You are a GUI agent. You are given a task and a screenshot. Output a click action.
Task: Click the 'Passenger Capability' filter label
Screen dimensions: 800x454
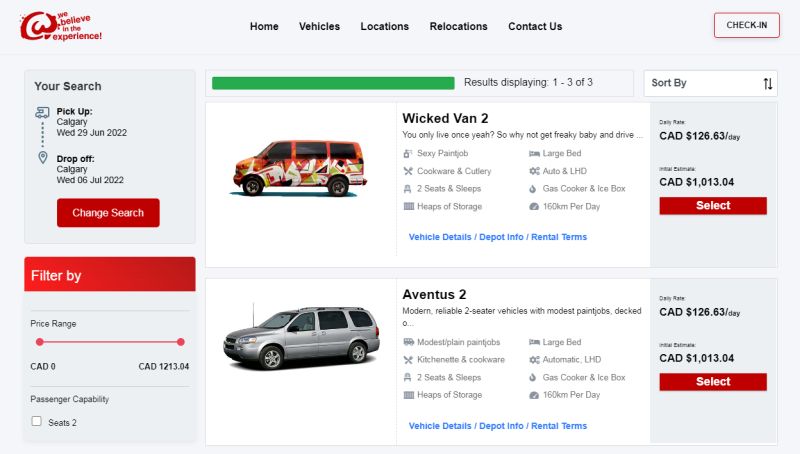[69, 399]
